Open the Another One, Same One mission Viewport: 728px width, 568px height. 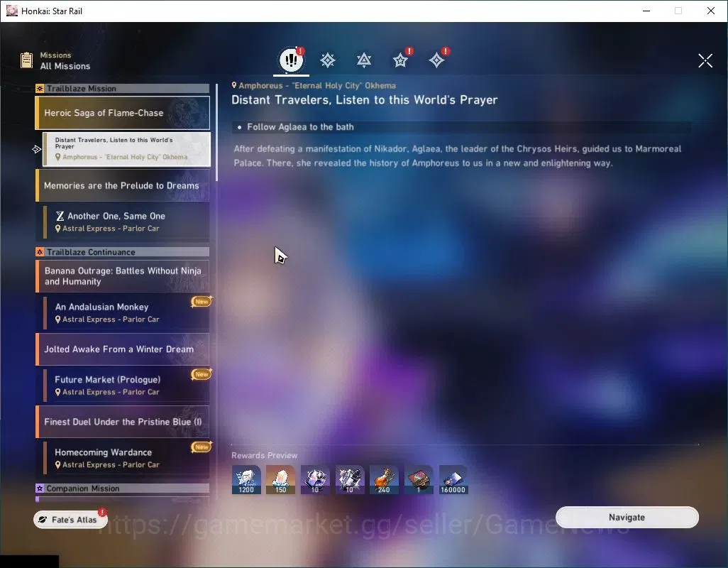tap(126, 222)
